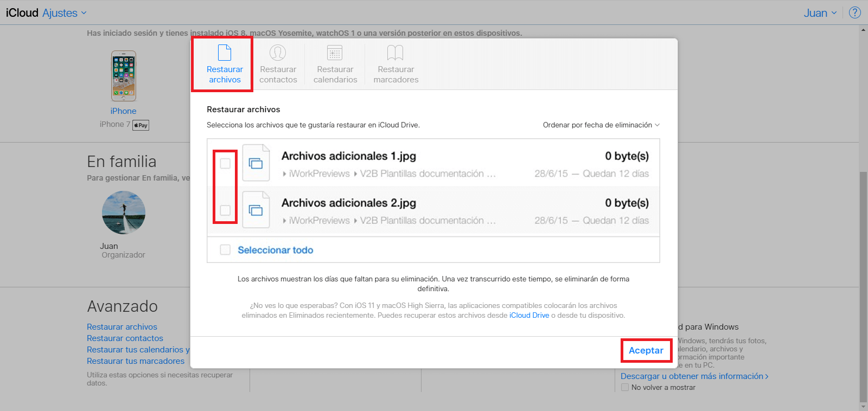This screenshot has height=411, width=868.
Task: Click the iPhone device name link
Action: pos(123,111)
